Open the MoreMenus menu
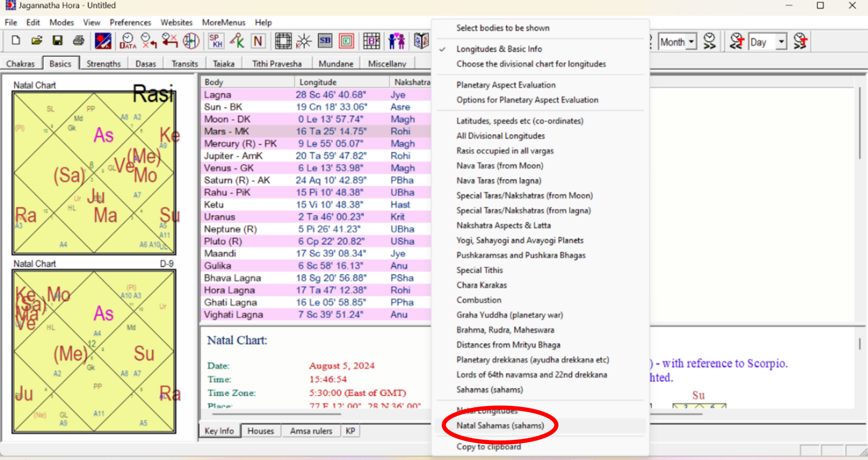 (x=223, y=22)
